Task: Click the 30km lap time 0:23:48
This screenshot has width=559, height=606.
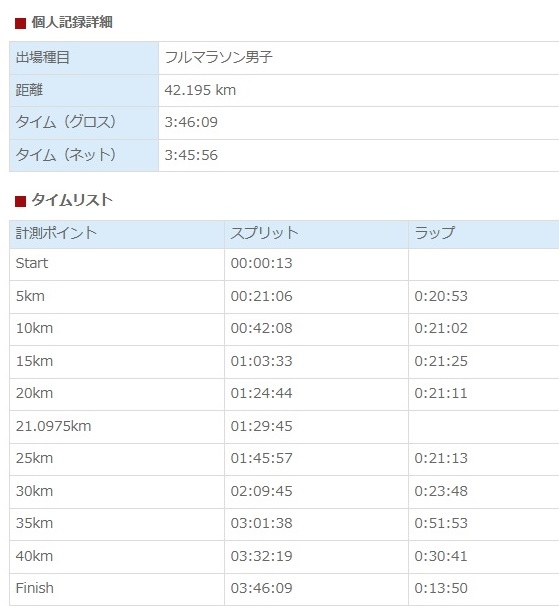Action: tap(441, 491)
